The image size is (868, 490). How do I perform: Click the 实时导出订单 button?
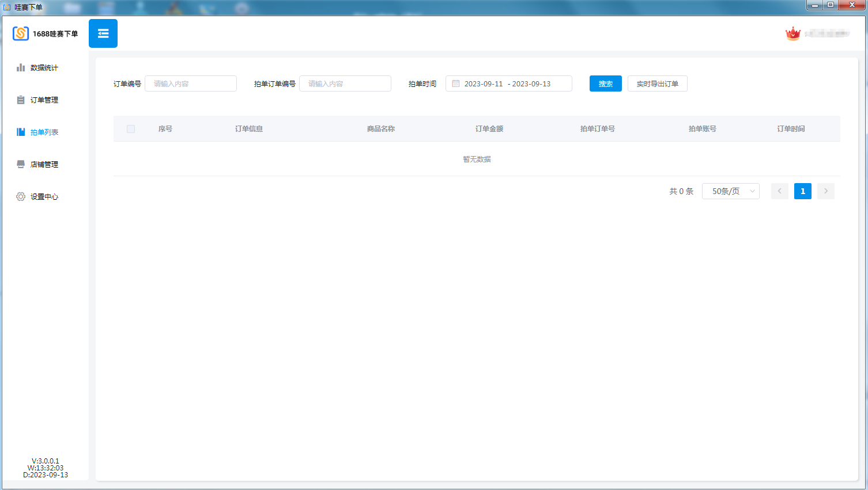point(657,83)
